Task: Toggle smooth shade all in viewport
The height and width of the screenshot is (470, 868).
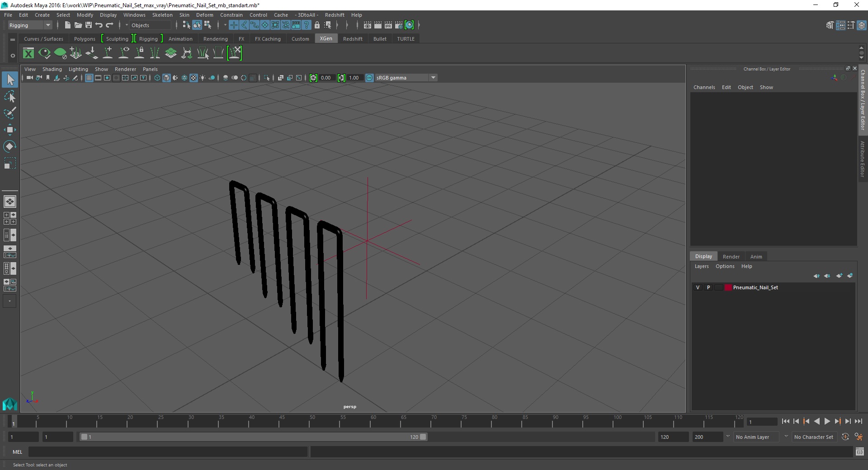Action: [x=166, y=78]
